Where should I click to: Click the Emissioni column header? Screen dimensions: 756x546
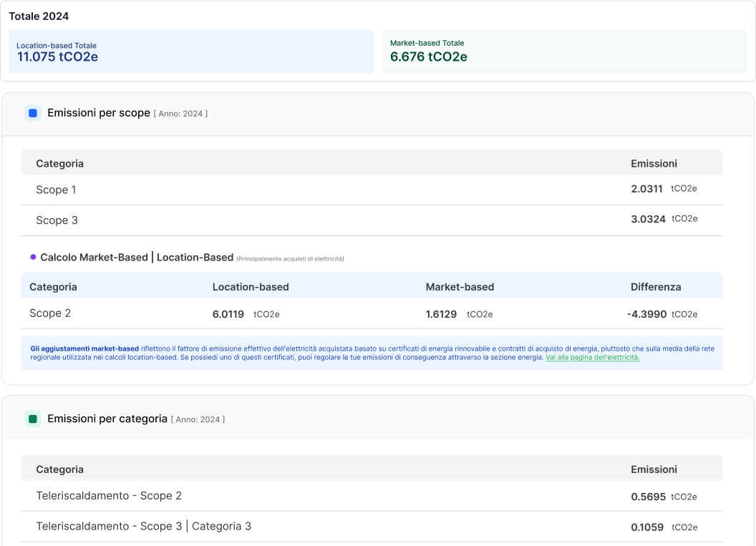point(654,163)
